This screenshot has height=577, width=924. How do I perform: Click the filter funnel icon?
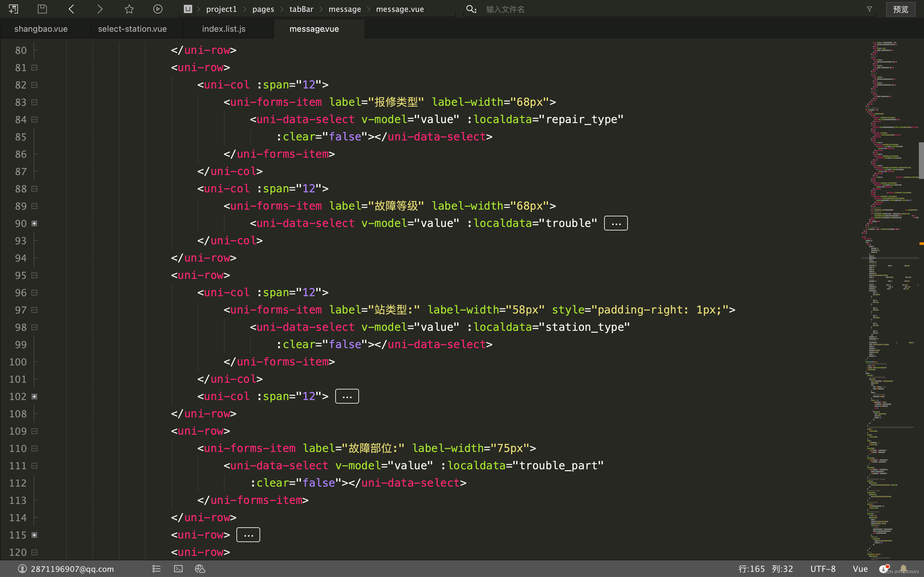pyautogui.click(x=869, y=9)
